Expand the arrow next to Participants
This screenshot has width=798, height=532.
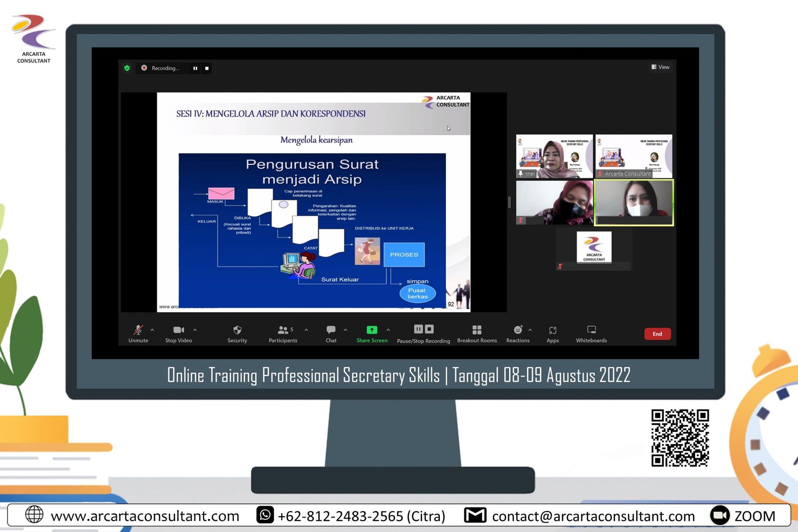click(306, 330)
